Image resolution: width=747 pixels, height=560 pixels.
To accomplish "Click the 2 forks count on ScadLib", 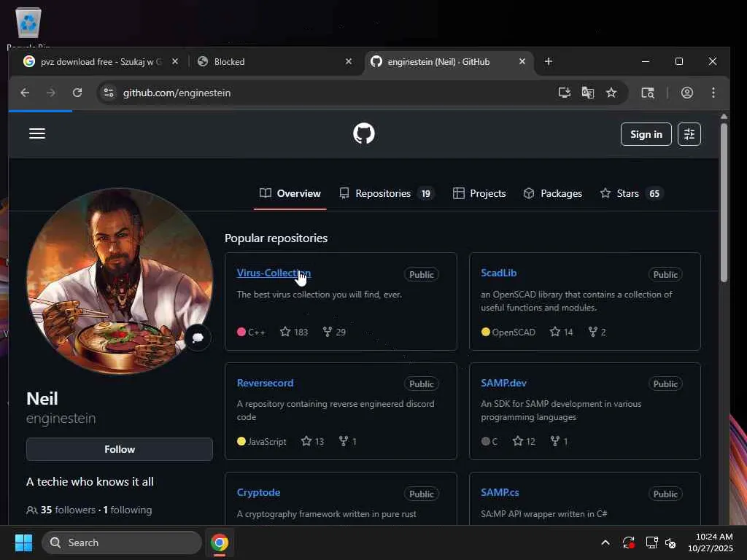I will pyautogui.click(x=597, y=332).
